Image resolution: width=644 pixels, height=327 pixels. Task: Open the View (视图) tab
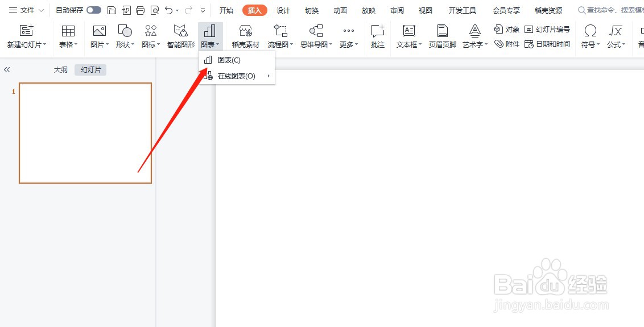pos(425,10)
